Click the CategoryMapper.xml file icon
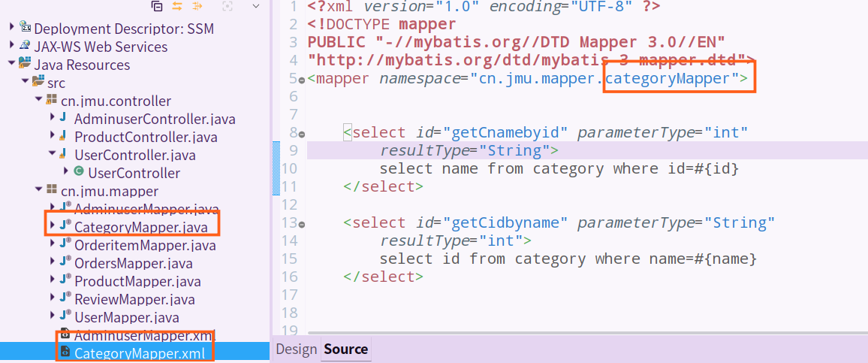 point(65,352)
